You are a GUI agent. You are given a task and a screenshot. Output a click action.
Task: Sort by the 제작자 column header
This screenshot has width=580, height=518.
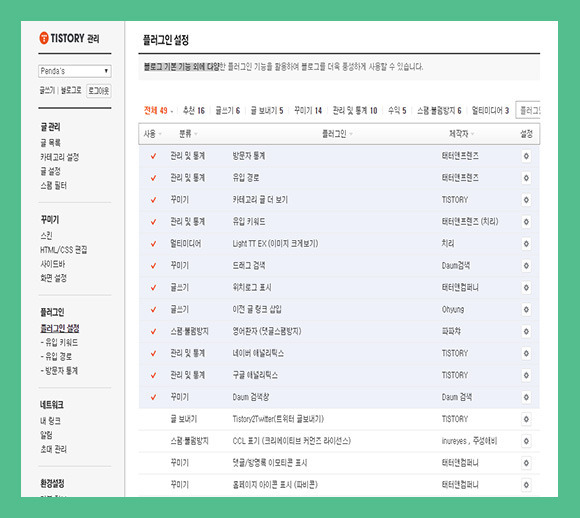(461, 134)
